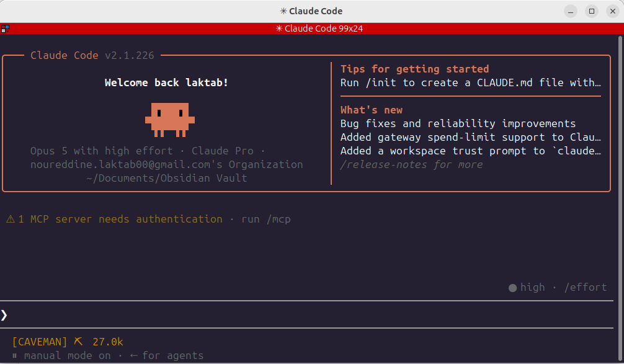Click the pickaxe icon beside CAVEMAN
Screen dimensions: 624x364
[x=78, y=341]
